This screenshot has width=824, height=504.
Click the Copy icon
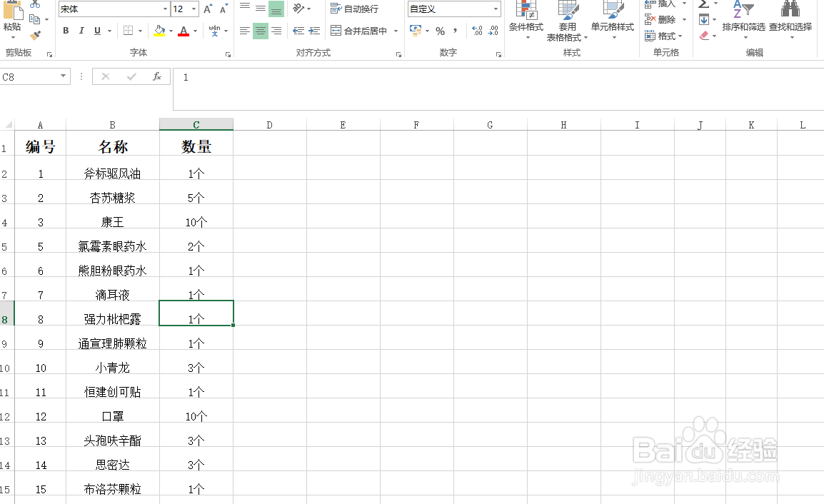pos(35,19)
